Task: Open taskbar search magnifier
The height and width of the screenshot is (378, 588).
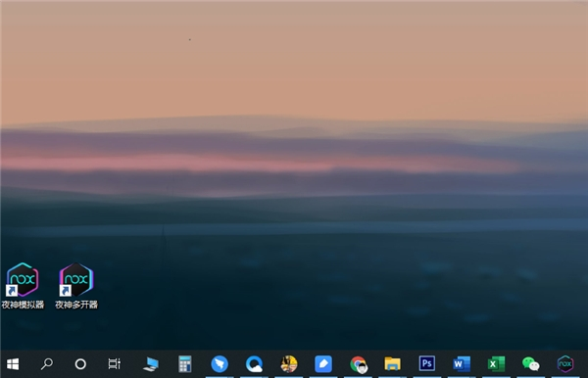Action: 47,363
